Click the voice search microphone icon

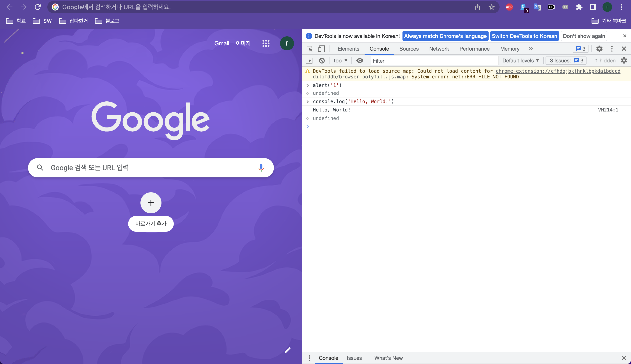click(261, 168)
